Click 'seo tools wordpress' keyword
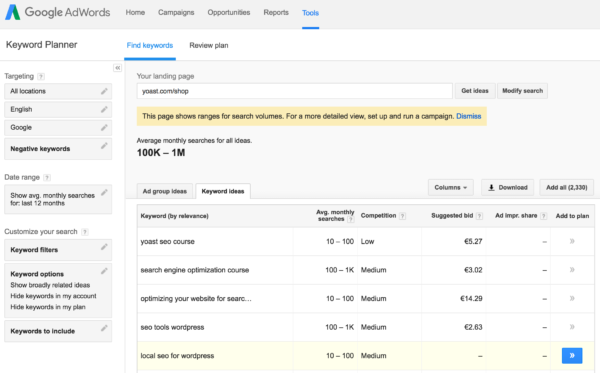Viewport: 600px width, 373px height. pos(172,327)
